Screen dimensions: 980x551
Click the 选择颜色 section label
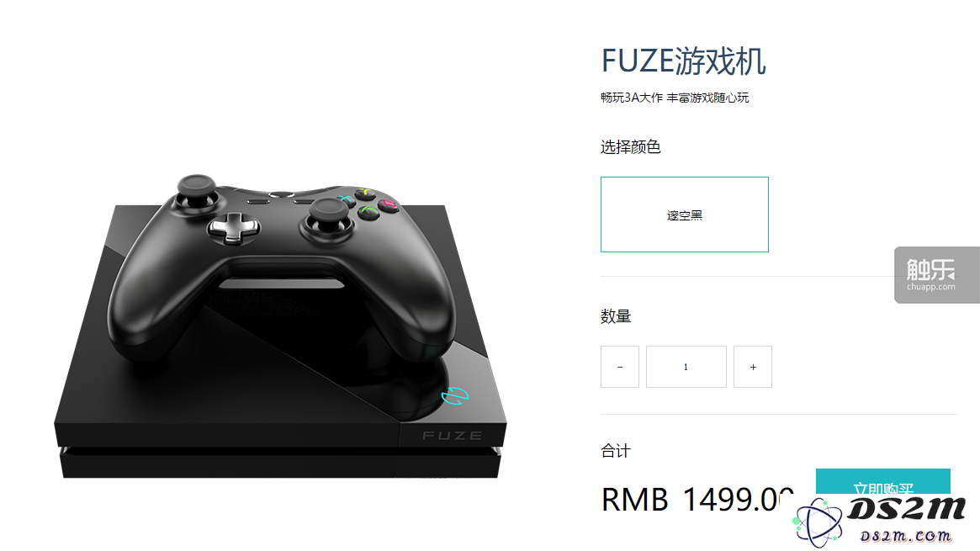(630, 147)
